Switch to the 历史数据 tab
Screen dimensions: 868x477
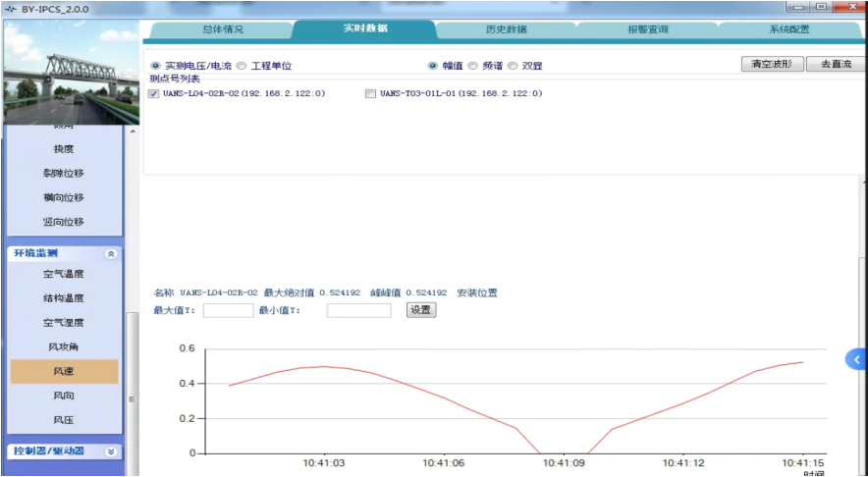click(x=506, y=29)
